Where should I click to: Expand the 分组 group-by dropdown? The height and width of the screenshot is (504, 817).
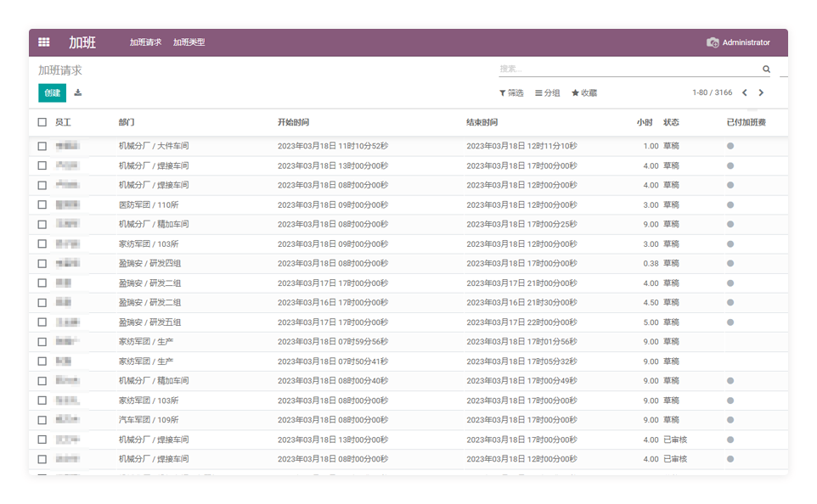(548, 92)
